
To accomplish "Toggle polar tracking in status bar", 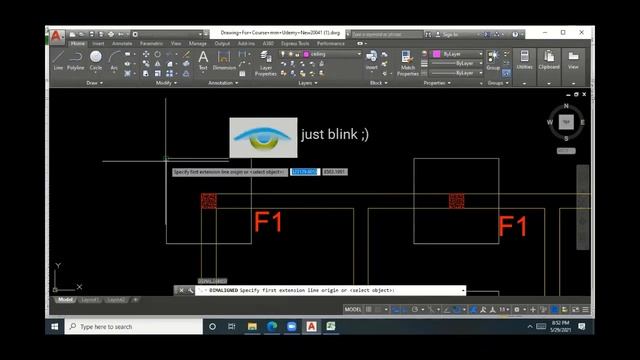I will click(415, 309).
